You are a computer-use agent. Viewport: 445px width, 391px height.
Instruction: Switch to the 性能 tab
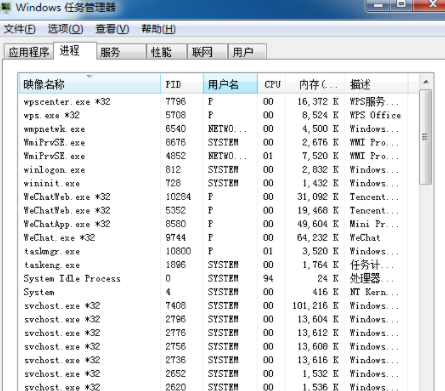pyautogui.click(x=167, y=52)
